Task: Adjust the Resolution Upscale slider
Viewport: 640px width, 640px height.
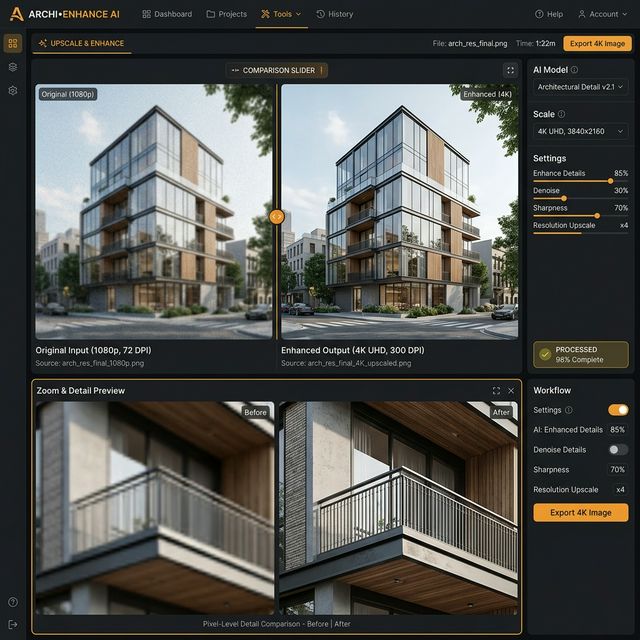Action: [580, 233]
